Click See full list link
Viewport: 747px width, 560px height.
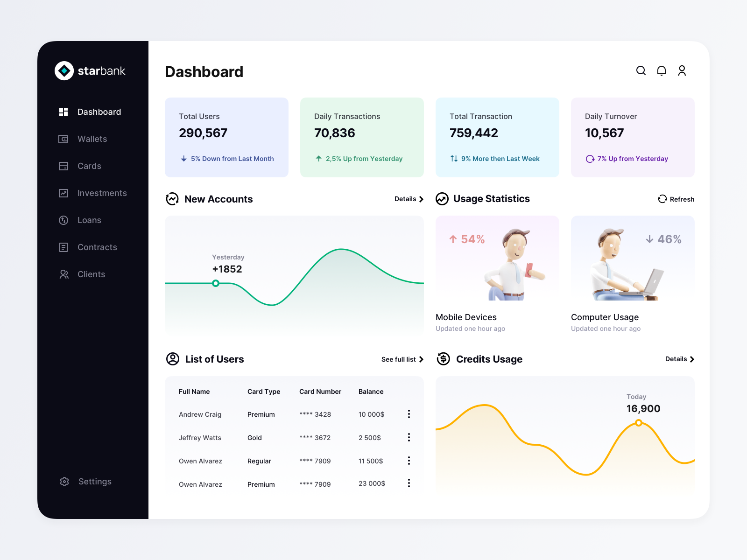click(402, 359)
